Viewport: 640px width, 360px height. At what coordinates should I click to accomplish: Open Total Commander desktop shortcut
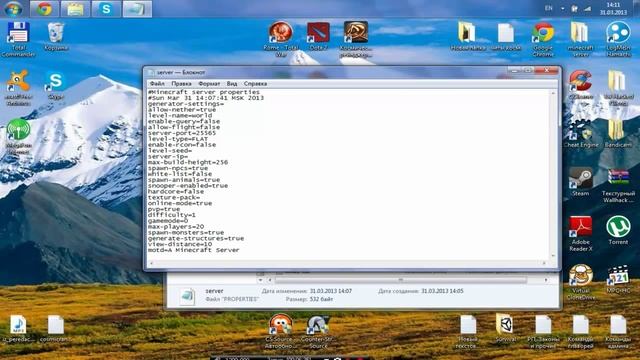pyautogui.click(x=18, y=39)
